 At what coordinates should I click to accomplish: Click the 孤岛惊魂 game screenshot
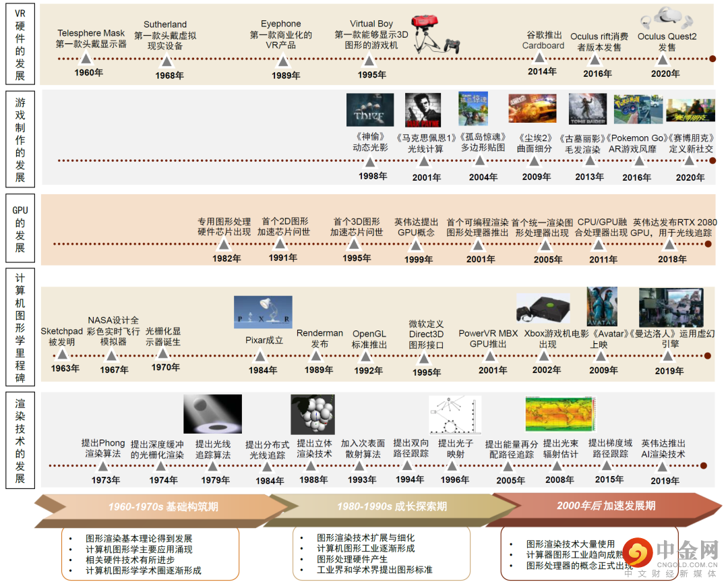473,109
